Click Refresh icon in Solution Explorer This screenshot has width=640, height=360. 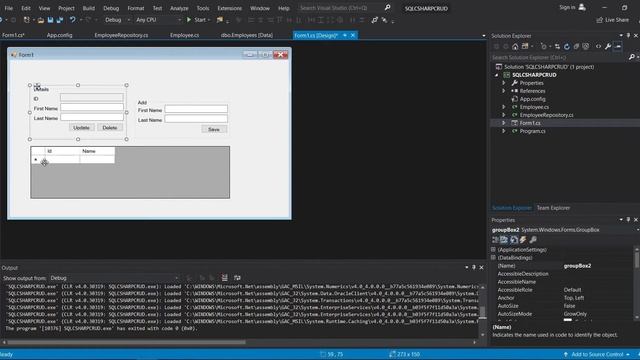[x=567, y=47]
